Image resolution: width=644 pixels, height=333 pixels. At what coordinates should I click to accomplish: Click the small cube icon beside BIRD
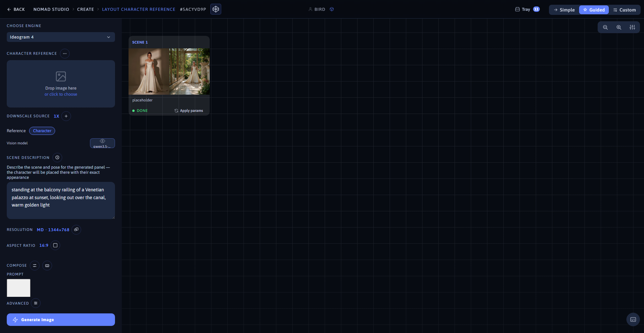(x=332, y=9)
